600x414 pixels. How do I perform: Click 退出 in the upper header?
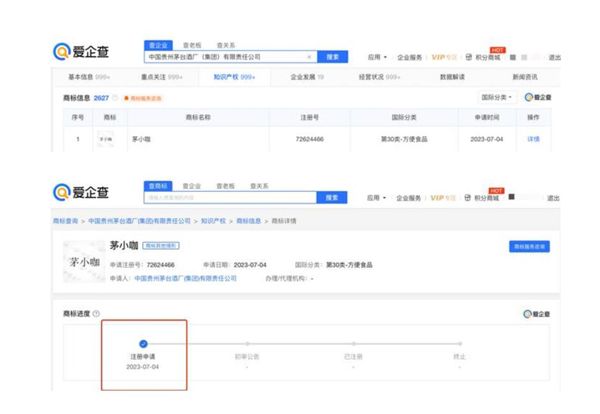(554, 57)
